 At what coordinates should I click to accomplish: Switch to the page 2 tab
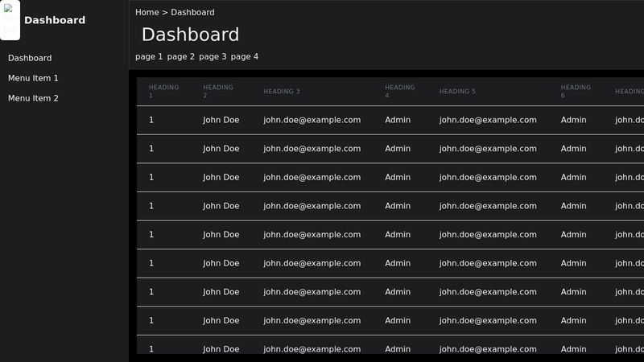[x=181, y=56]
